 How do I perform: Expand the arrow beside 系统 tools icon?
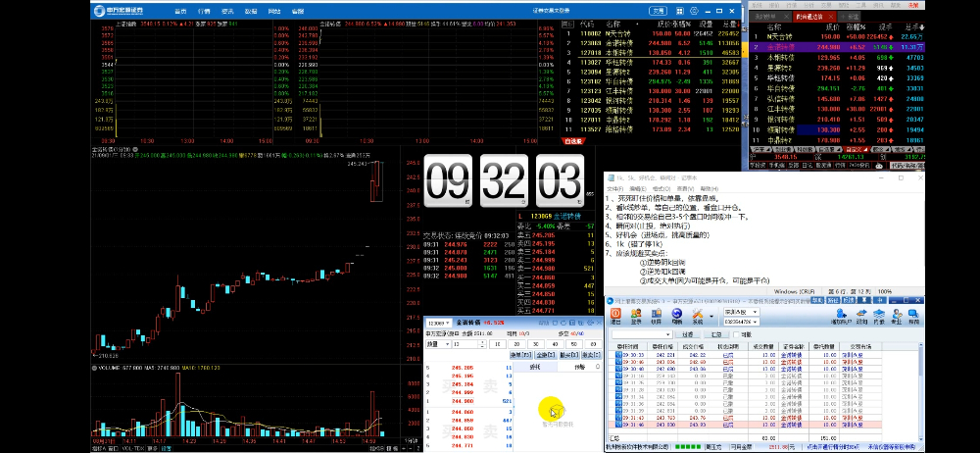coord(711,316)
